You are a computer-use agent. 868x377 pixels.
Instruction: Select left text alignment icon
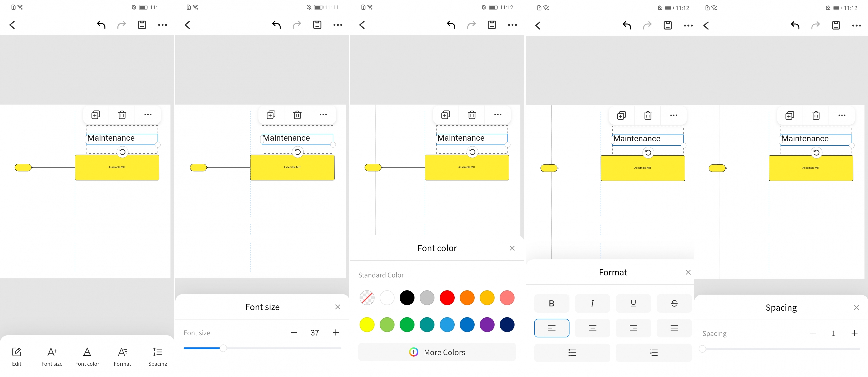[x=552, y=327]
